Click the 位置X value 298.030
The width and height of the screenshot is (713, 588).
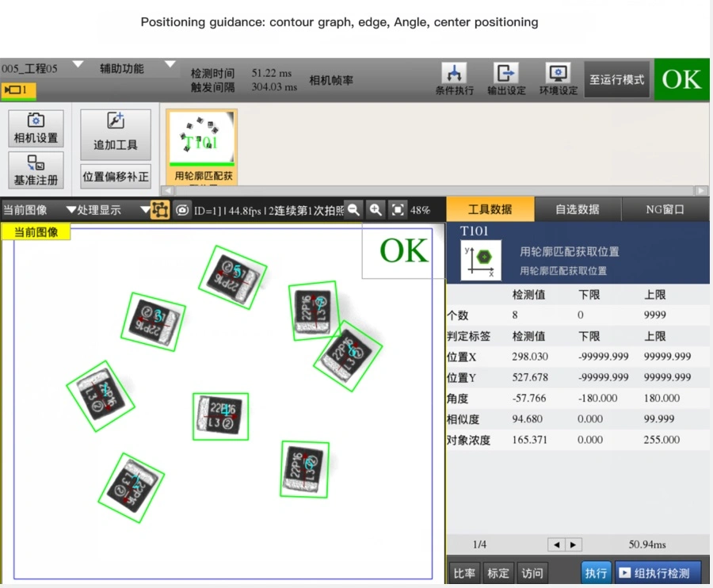point(530,357)
